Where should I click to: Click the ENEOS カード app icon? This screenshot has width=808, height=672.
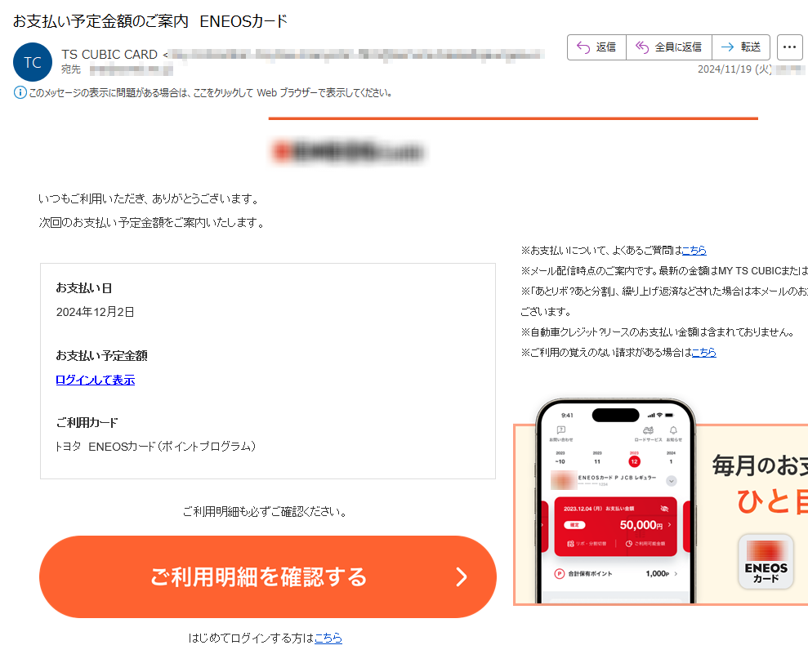click(766, 561)
